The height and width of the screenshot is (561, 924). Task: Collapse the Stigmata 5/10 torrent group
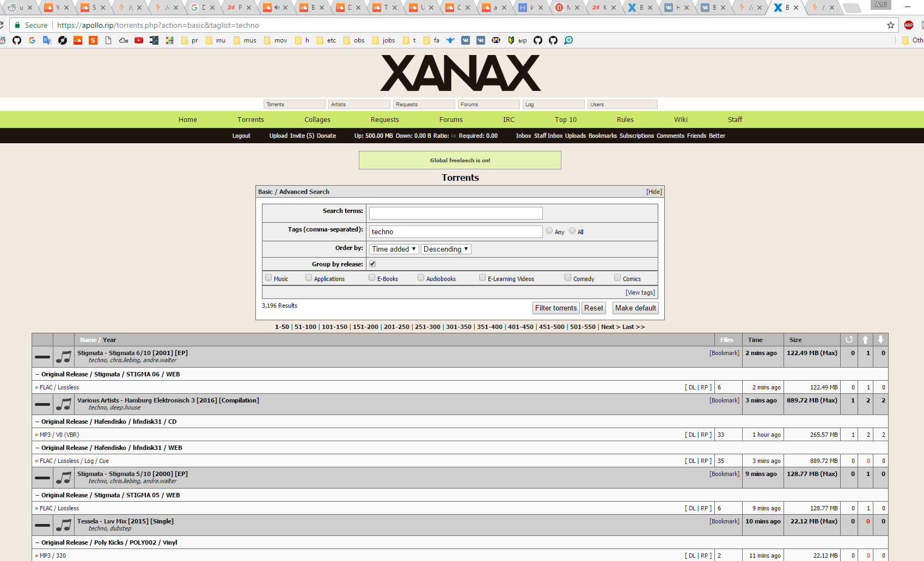pos(42,478)
